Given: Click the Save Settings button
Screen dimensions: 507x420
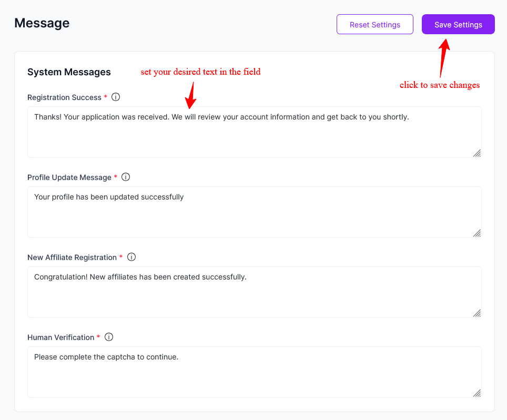Looking at the screenshot, I should click(458, 25).
